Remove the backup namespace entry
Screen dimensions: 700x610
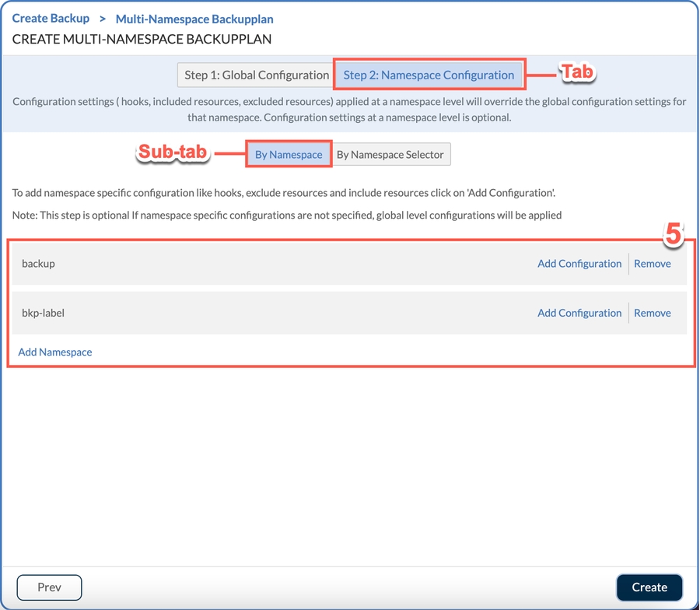pos(652,264)
